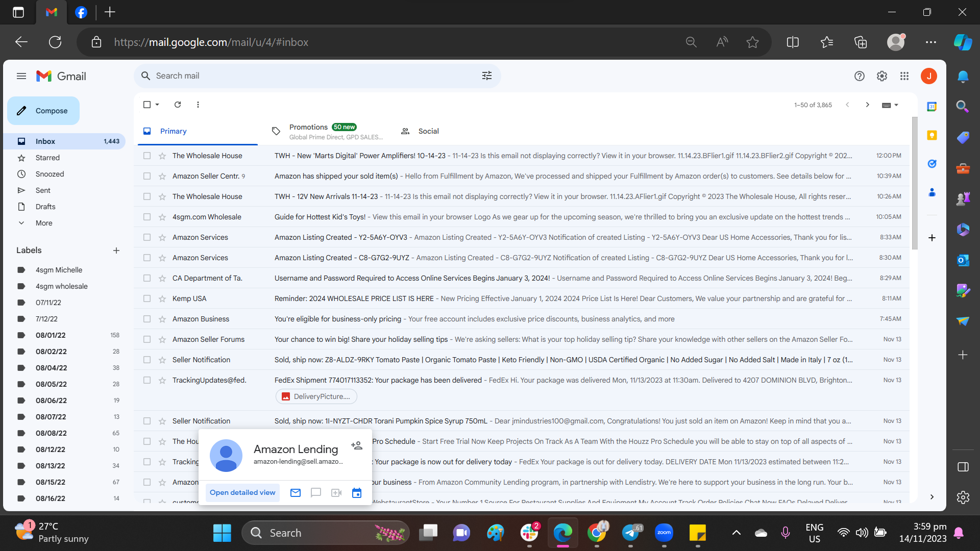Screen dimensions: 980x551
Task: Open Edge Copilot sidebar icon
Action: 963,42
